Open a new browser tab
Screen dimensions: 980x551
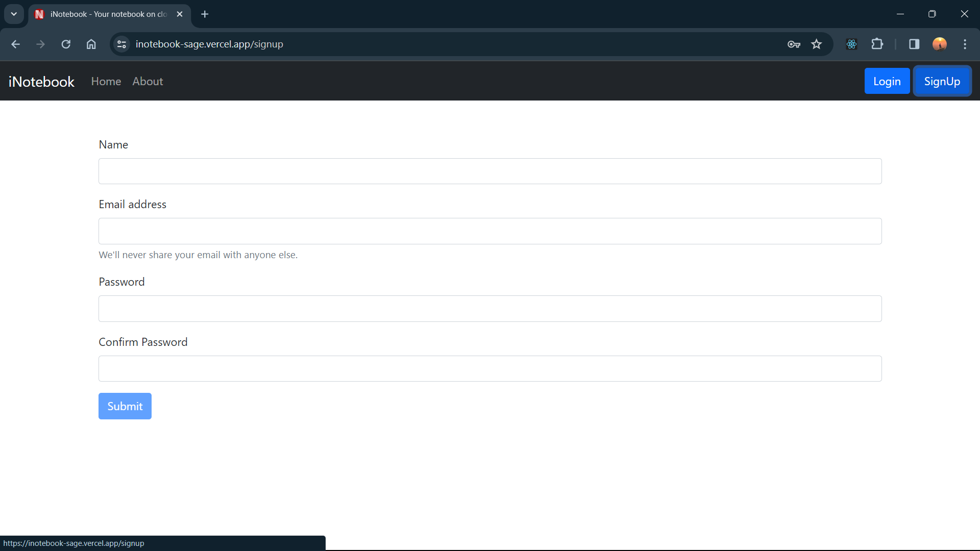point(205,14)
